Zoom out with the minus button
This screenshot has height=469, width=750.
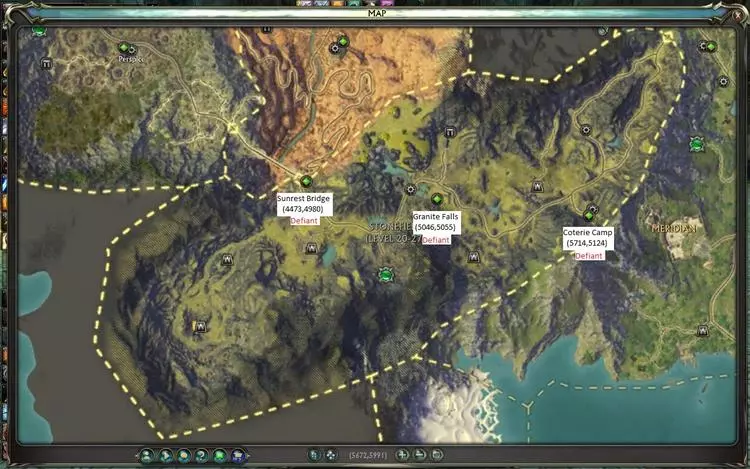419,455
